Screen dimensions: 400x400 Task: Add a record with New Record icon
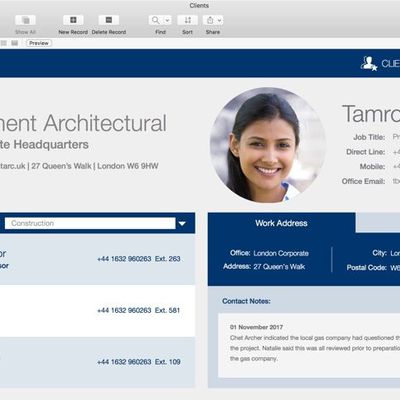(73, 20)
